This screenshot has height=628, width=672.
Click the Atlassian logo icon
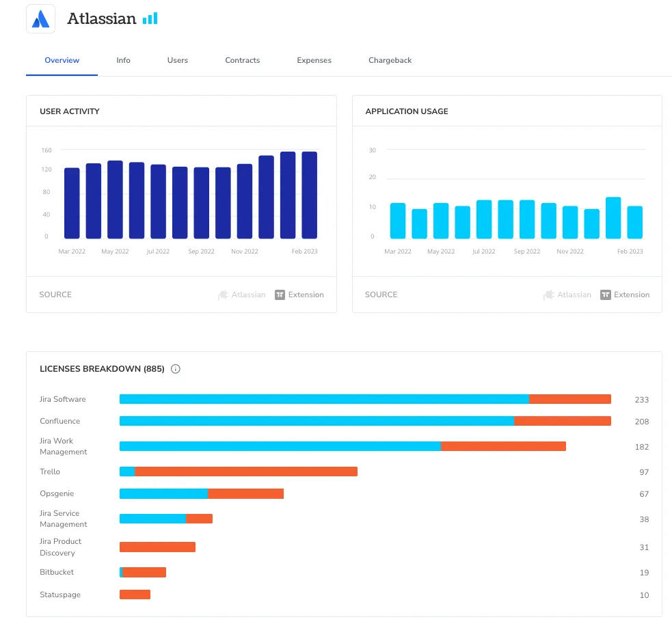click(x=41, y=19)
